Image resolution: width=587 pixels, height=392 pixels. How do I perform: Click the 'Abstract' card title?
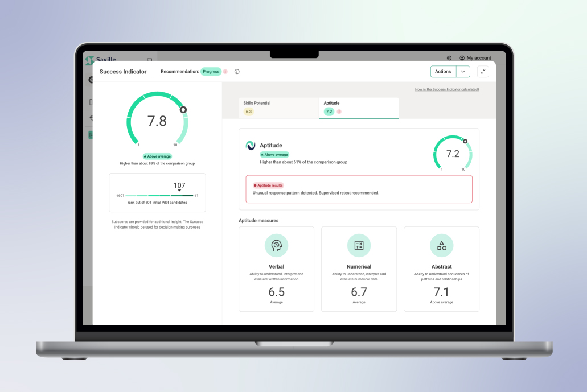442,267
